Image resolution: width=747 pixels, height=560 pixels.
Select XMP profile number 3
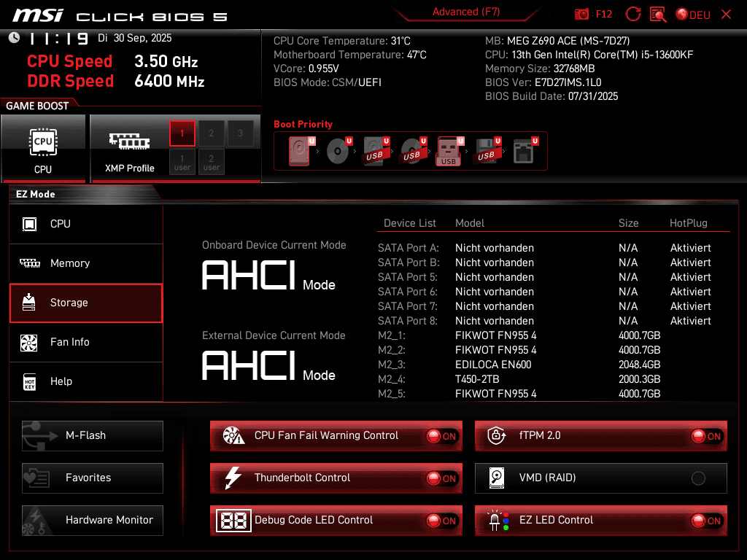240,133
